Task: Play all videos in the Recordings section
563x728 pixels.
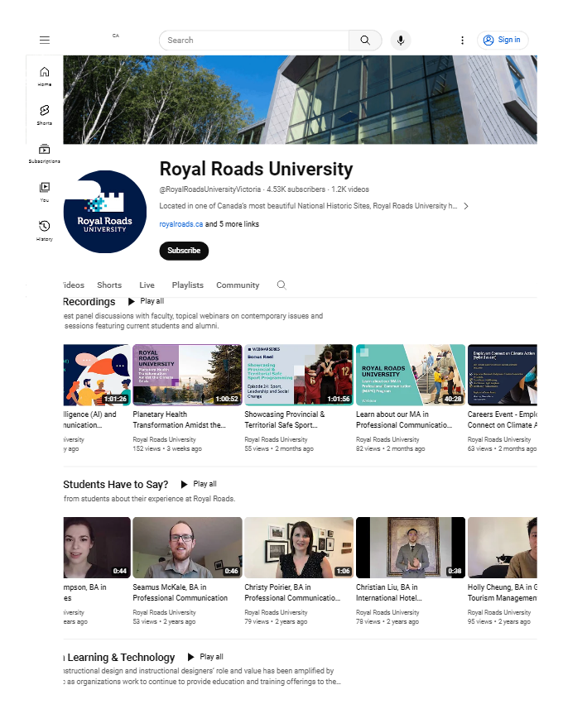Action: [147, 301]
